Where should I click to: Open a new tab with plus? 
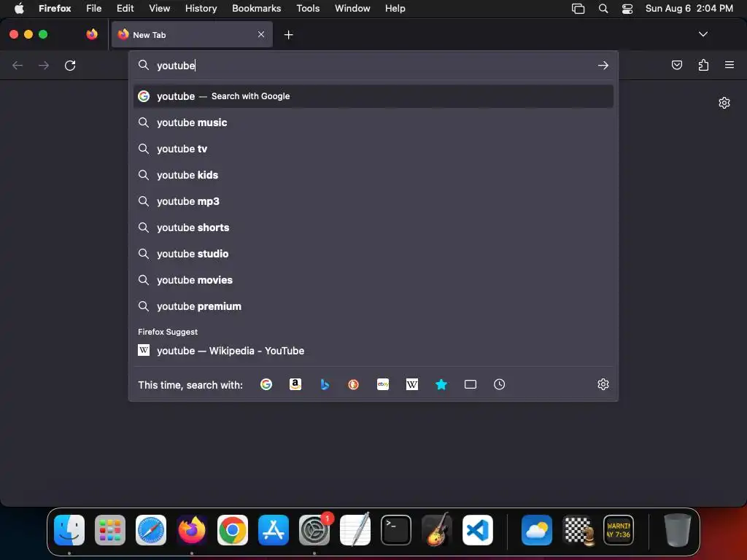[288, 35]
